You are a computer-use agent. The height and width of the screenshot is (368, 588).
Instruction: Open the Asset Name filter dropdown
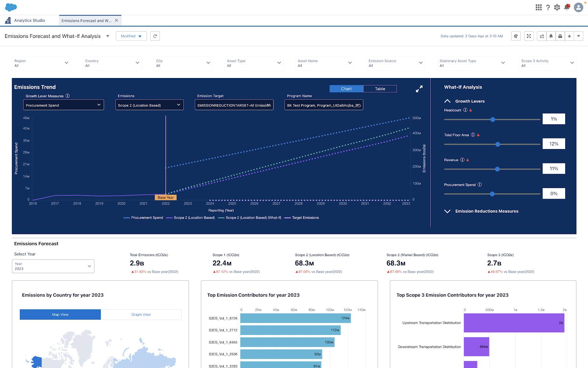325,63
